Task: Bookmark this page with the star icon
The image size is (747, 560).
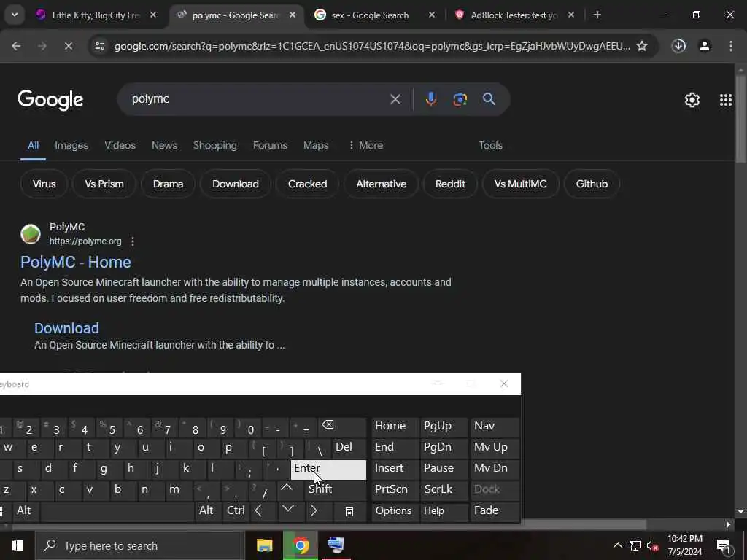Action: pos(642,46)
